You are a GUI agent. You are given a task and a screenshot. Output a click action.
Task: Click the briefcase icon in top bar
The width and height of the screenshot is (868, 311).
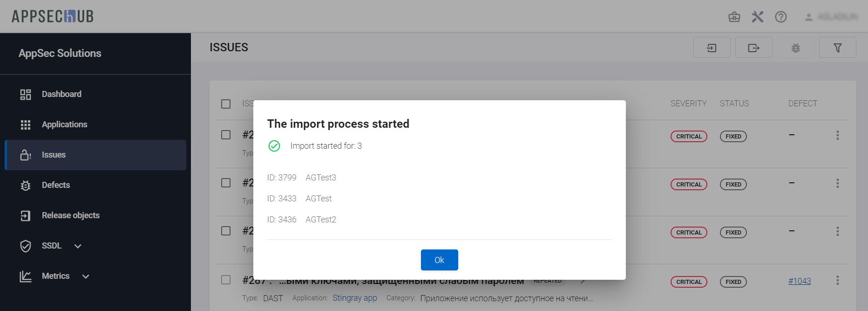pos(734,17)
